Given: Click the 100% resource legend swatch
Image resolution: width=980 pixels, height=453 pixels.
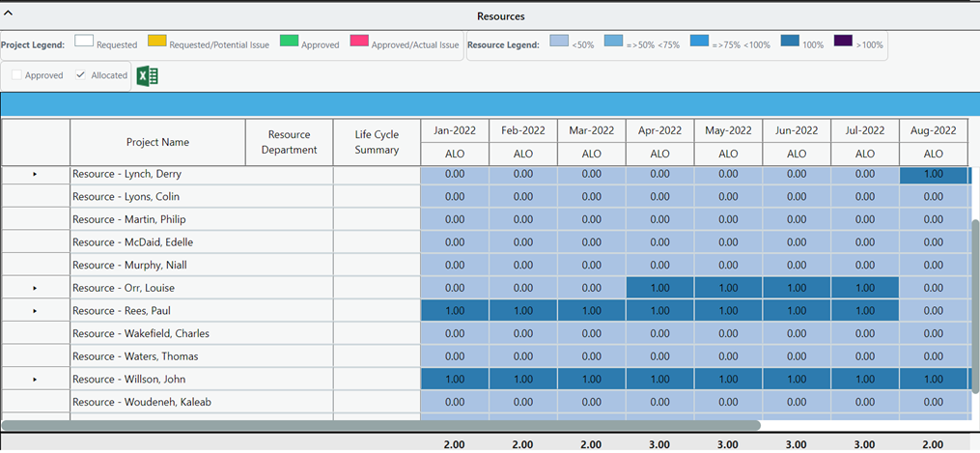Looking at the screenshot, I should pyautogui.click(x=790, y=42).
